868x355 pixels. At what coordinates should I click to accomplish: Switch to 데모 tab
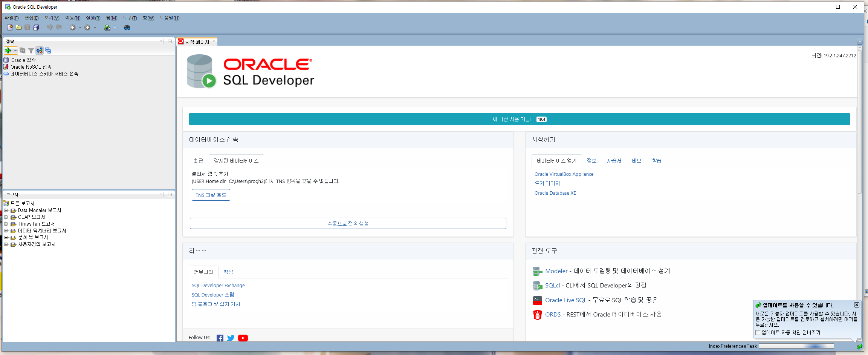[x=637, y=161]
